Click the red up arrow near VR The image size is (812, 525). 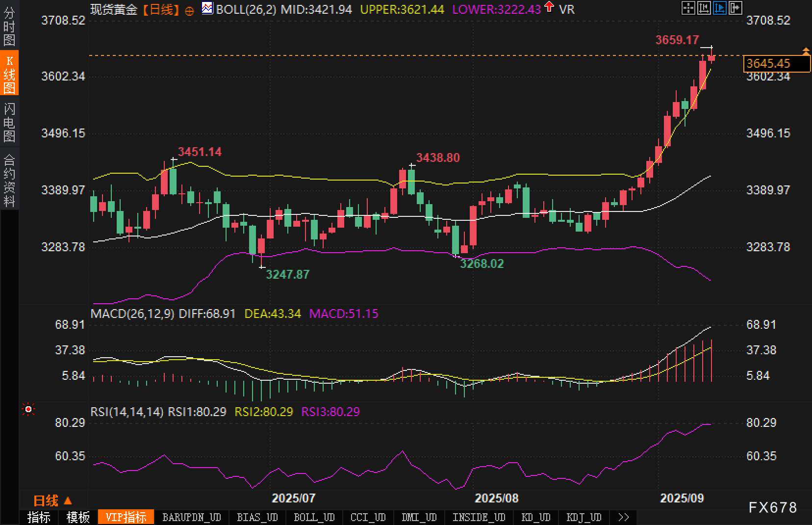pyautogui.click(x=549, y=7)
